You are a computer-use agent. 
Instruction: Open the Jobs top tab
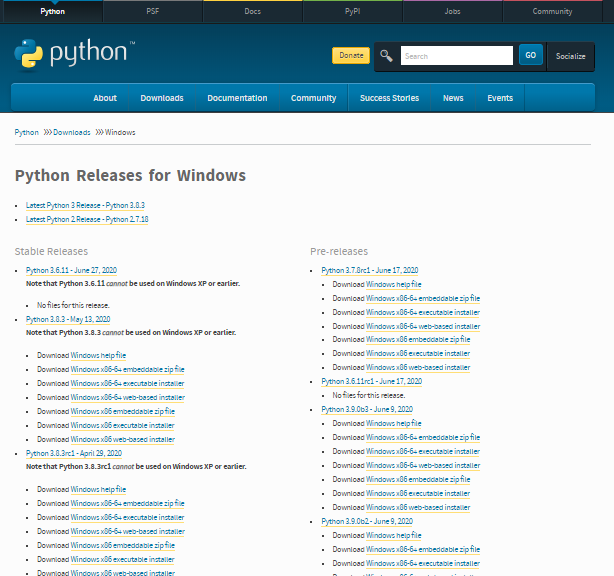[452, 11]
